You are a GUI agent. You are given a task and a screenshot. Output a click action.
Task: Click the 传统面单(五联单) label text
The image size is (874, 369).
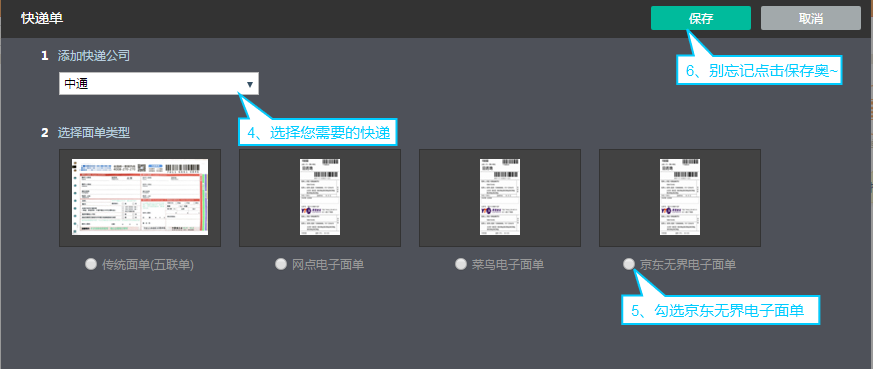click(148, 265)
